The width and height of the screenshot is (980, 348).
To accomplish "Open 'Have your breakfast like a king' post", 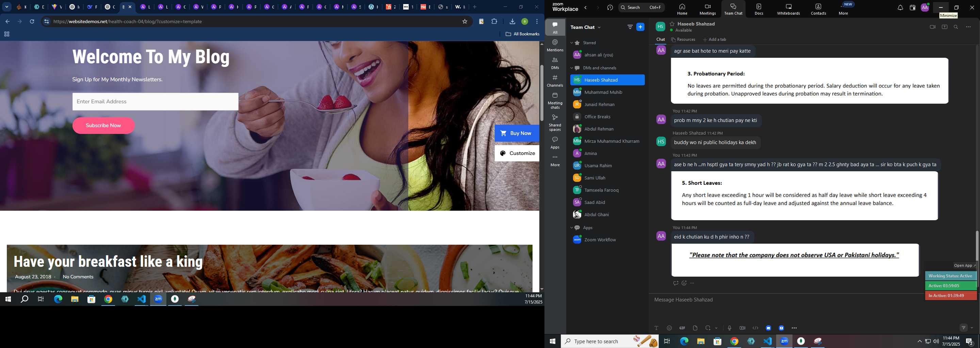I will pos(109,261).
